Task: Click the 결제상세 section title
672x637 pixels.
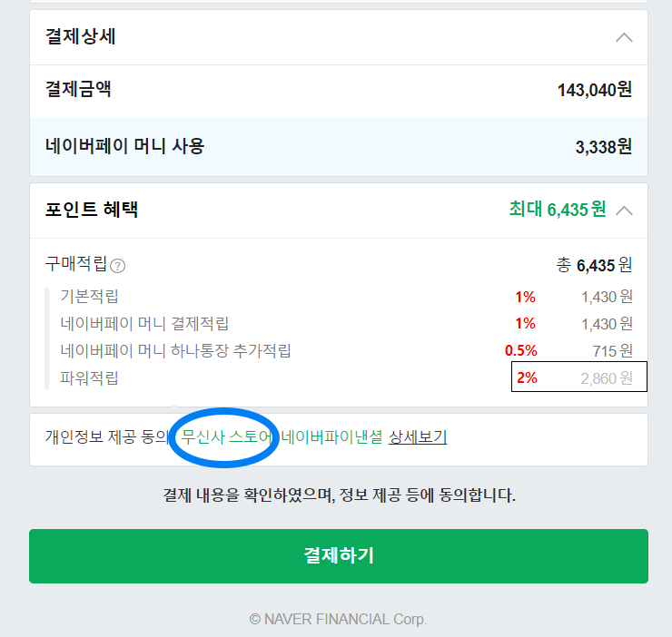Action: pos(81,37)
